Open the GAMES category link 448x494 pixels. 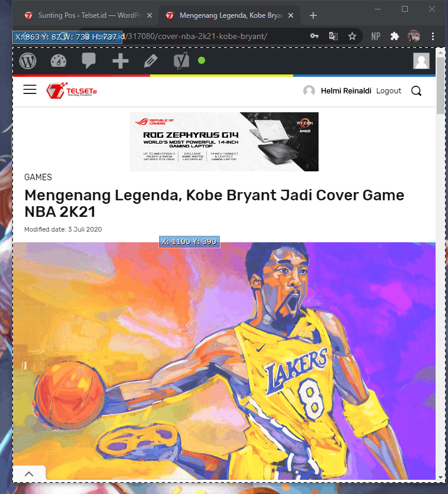coord(38,177)
